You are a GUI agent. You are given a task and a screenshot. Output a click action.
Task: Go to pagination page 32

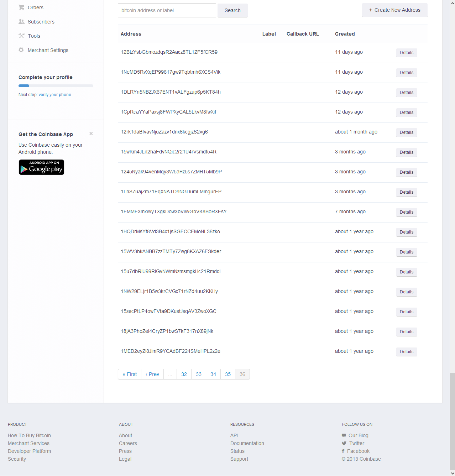(x=184, y=374)
